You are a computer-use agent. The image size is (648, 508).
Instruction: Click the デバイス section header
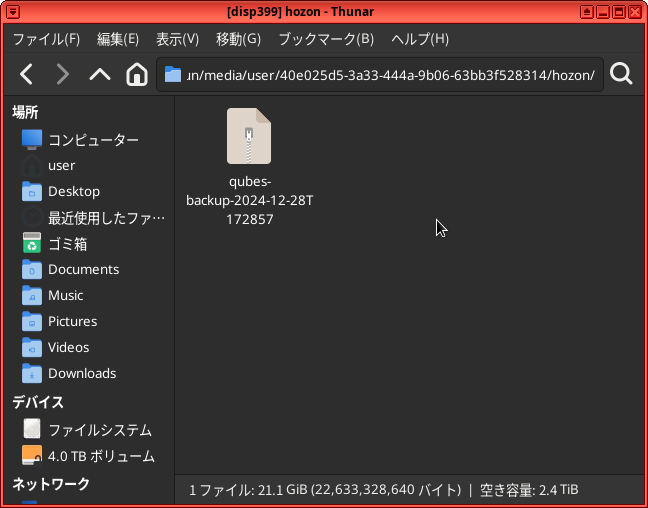(x=38, y=402)
